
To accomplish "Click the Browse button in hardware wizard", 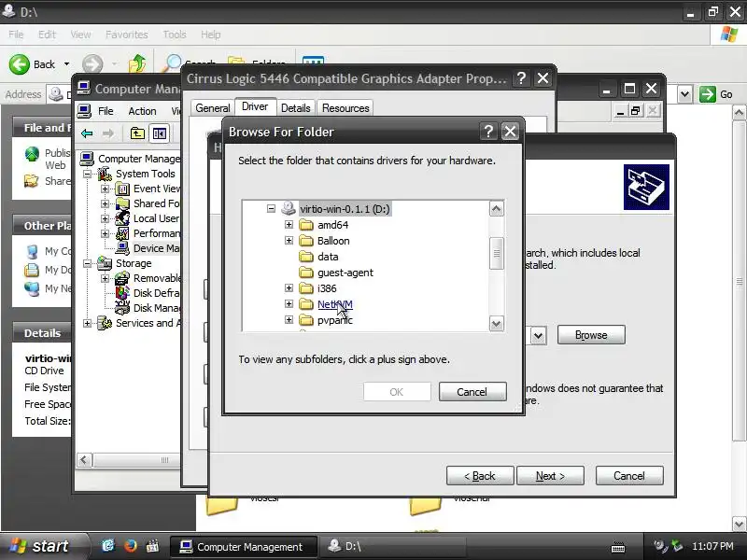I will click(591, 335).
